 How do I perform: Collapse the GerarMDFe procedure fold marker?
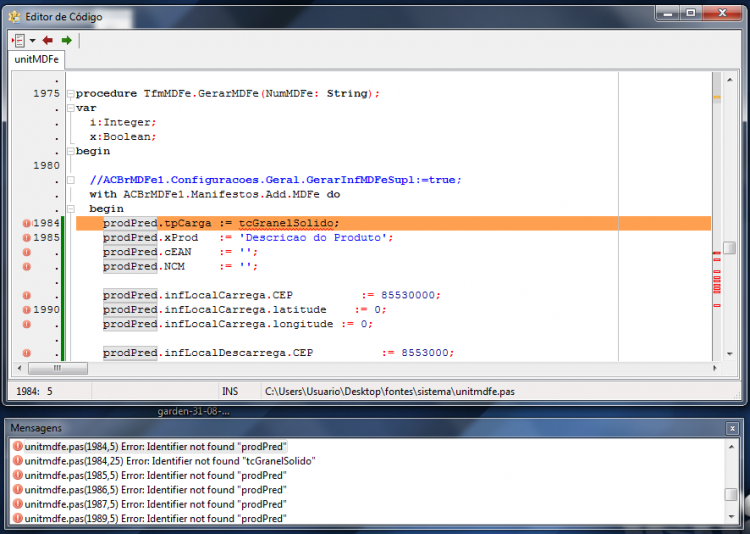(71, 94)
